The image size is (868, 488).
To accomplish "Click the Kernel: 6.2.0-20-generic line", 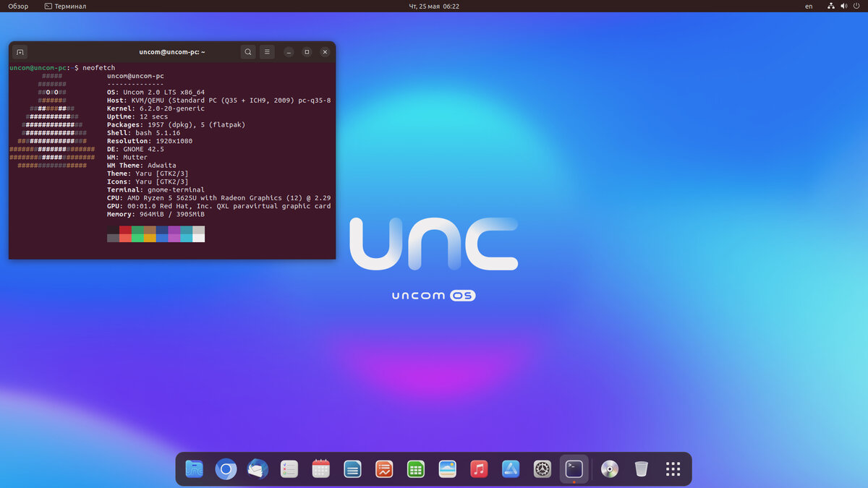I will [x=156, y=108].
